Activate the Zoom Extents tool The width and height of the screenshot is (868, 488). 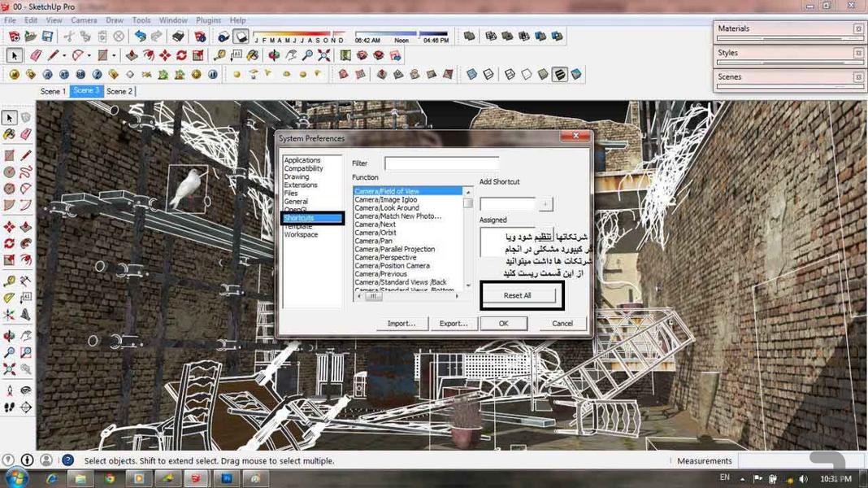[x=324, y=55]
